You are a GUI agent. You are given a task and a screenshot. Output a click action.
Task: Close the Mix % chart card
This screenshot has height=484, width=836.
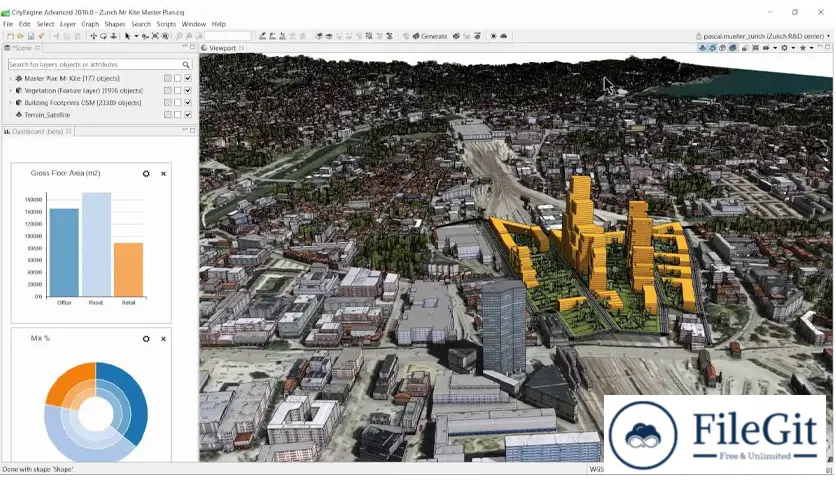163,339
